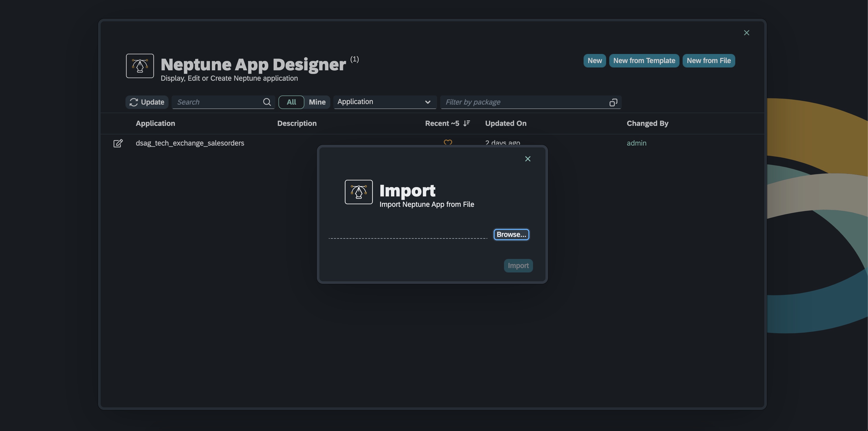
Task: Click the pen icon in the Import dialog
Action: [359, 192]
